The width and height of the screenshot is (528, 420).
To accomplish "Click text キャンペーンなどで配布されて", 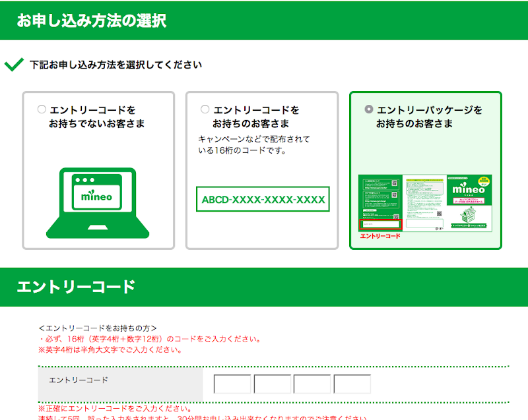I will click(x=254, y=139).
